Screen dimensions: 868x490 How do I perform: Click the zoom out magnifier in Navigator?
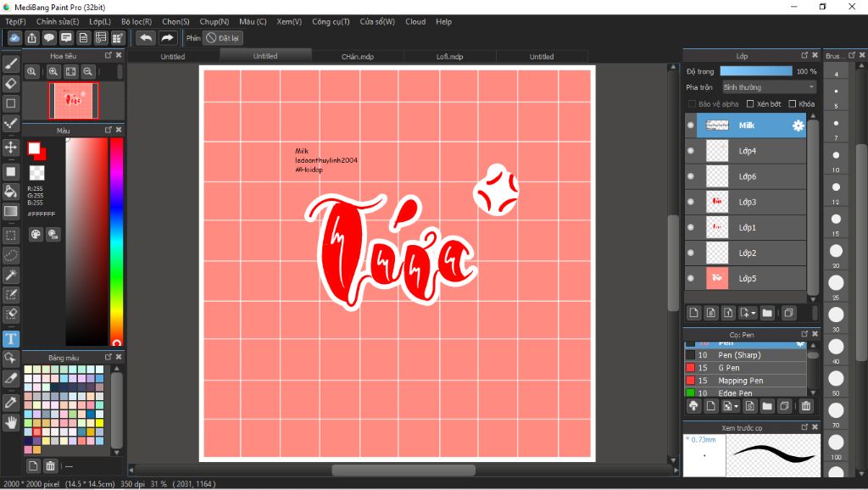click(87, 71)
